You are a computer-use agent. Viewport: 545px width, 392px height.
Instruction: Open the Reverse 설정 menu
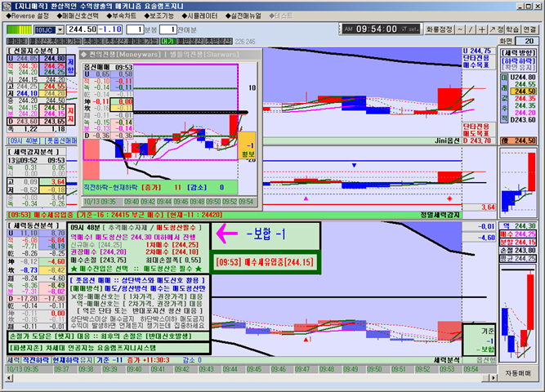click(28, 16)
